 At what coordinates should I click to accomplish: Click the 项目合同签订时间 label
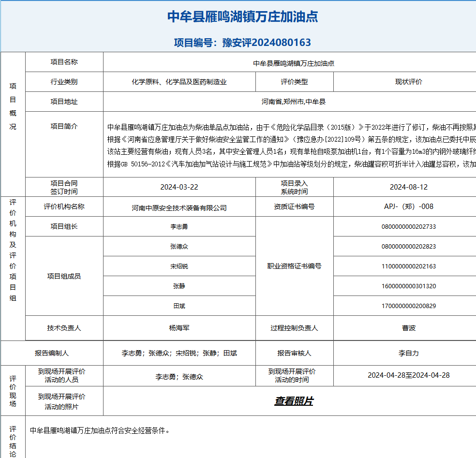coord(64,187)
